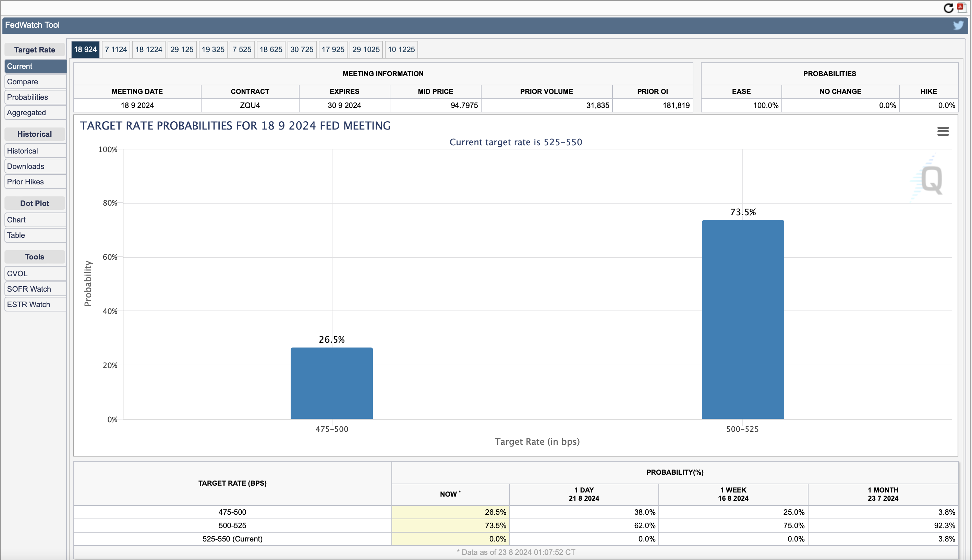Open the Prior Hikes item
This screenshot has width=972, height=560.
(x=35, y=182)
